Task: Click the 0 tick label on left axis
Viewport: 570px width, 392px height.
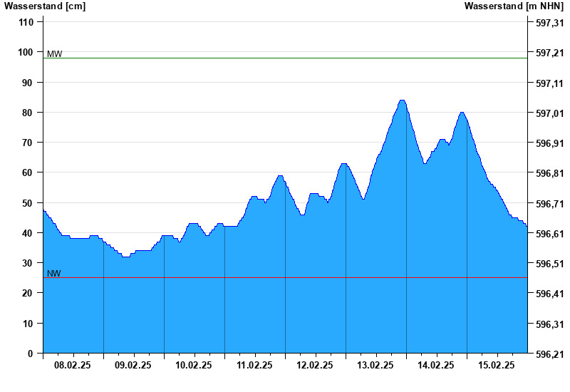Action: (x=30, y=354)
